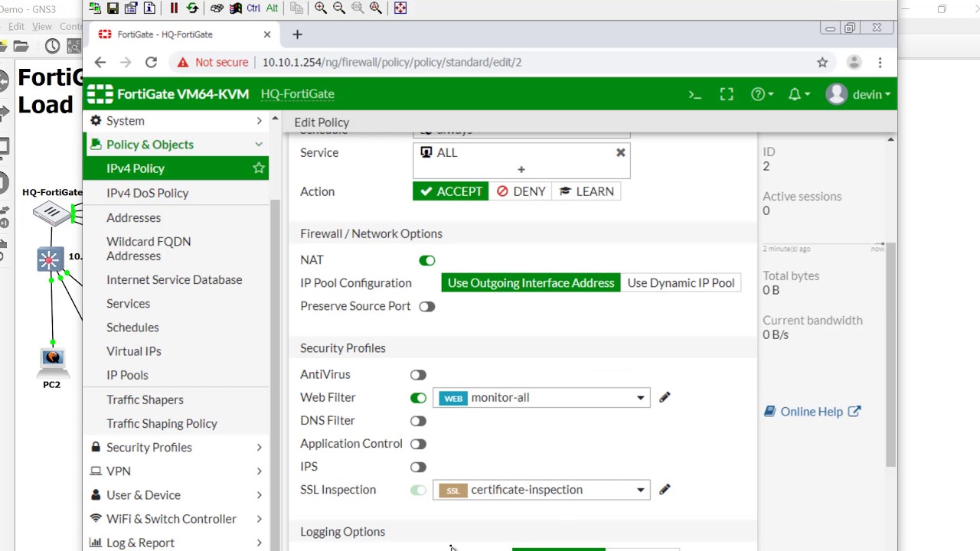980x551 pixels.
Task: Open the notification bell dropdown
Action: pos(799,94)
